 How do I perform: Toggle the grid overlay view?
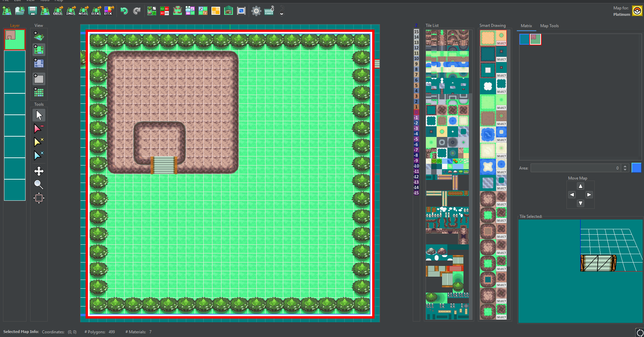tap(39, 79)
